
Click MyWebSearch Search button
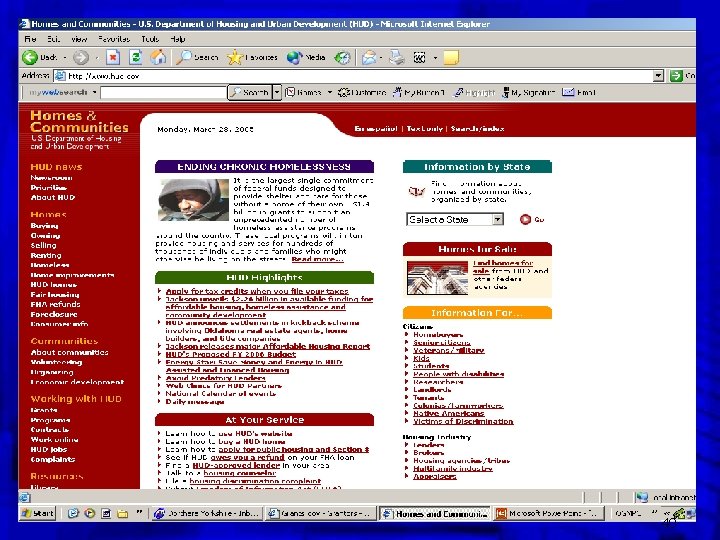[x=249, y=92]
